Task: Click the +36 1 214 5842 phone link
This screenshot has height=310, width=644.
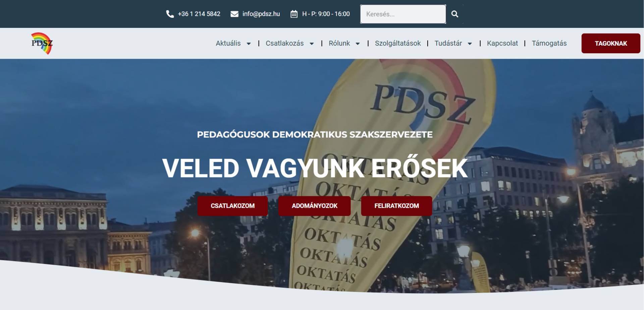Action: click(x=199, y=14)
